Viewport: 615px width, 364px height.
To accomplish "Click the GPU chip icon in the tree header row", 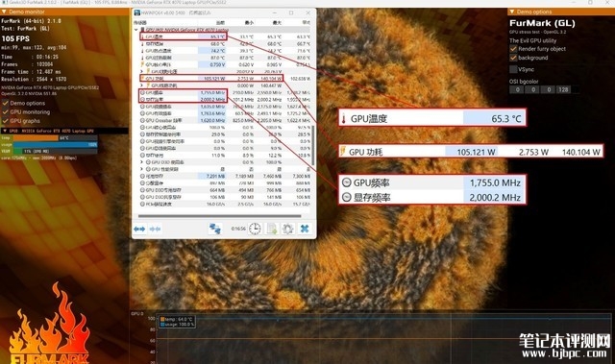I will point(142,30).
